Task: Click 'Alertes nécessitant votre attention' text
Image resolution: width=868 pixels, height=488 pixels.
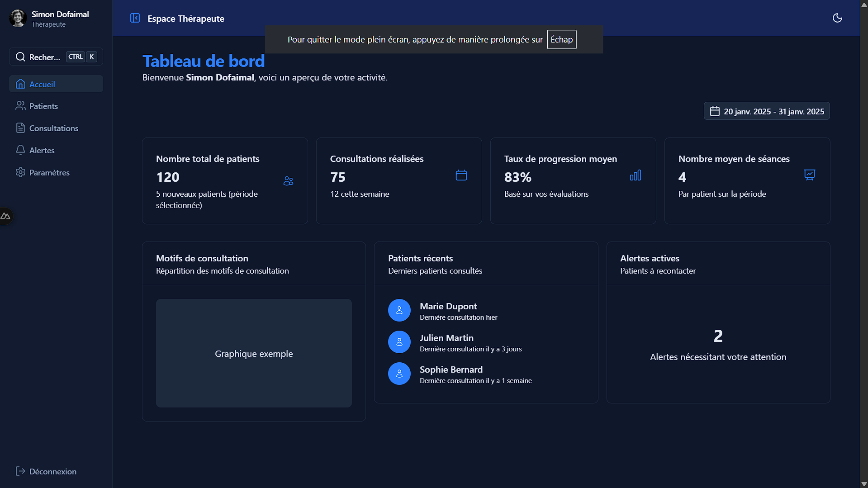Action: [718, 357]
